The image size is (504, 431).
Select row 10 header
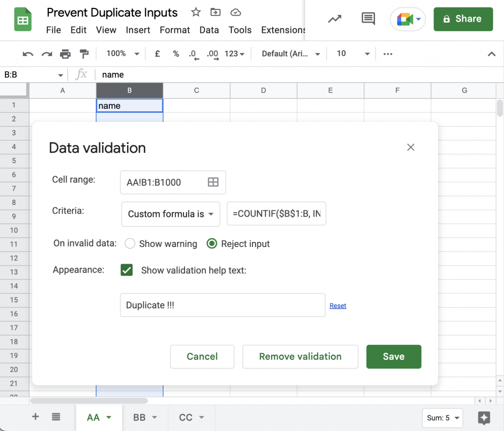[x=14, y=230]
